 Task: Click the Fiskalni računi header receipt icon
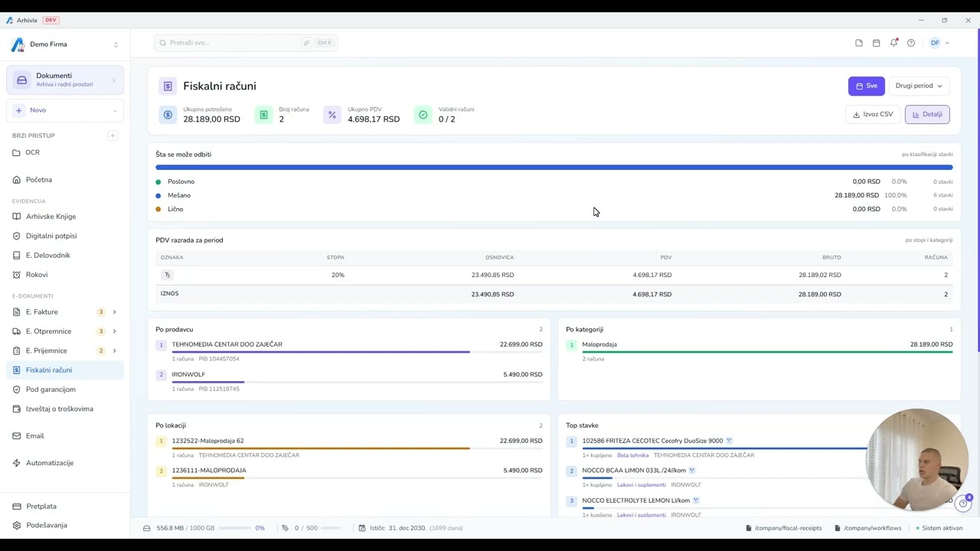click(168, 86)
